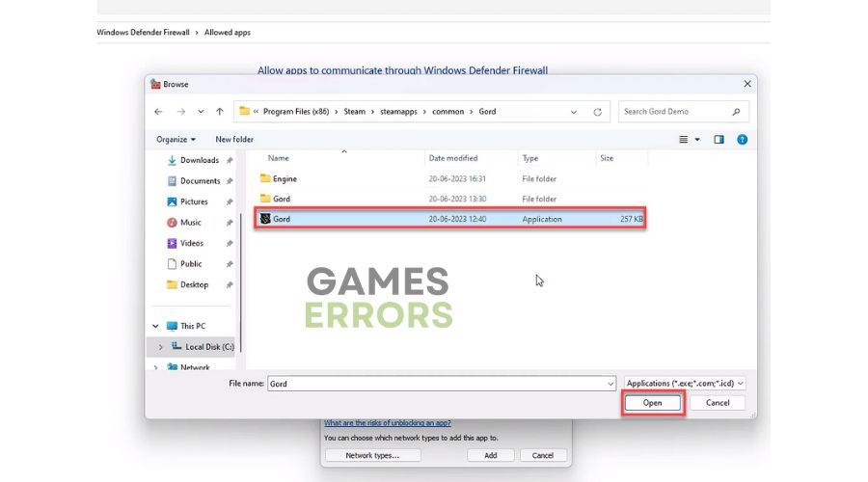Click the Gord application icon
This screenshot has width=868, height=482.
coord(265,219)
